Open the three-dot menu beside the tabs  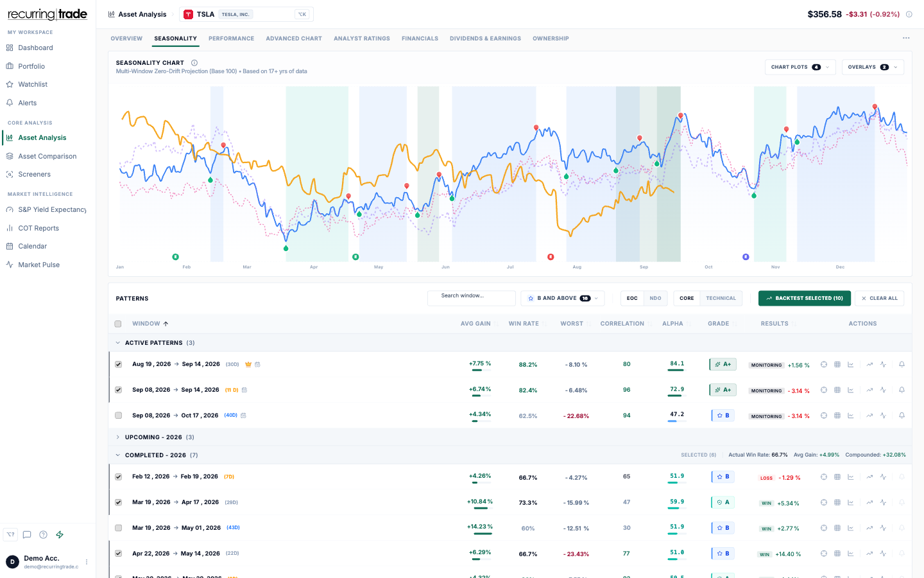pyautogui.click(x=906, y=38)
